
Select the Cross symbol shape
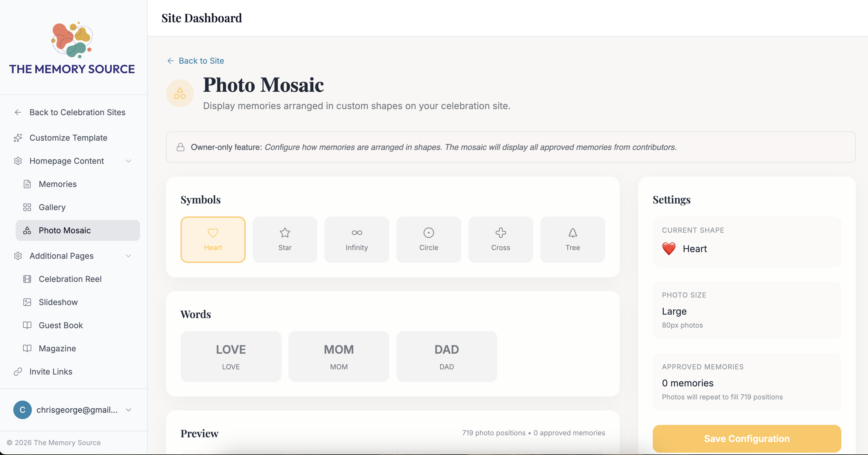[x=500, y=239]
